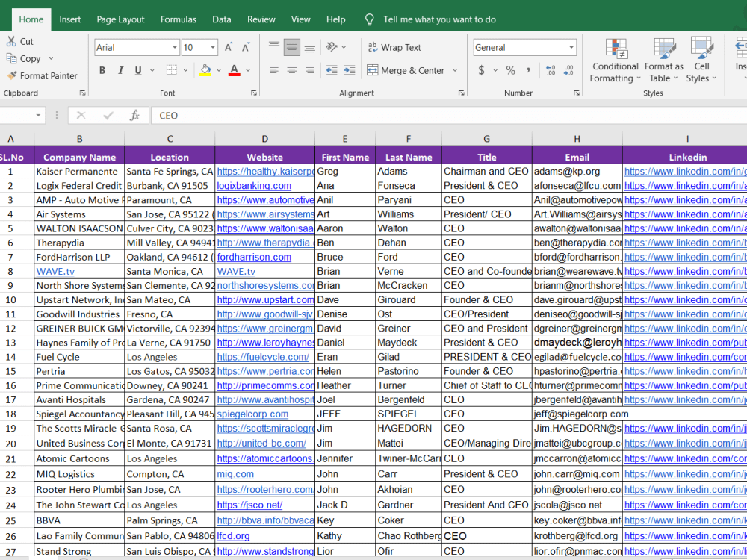Increase indent
747x560 pixels.
(350, 70)
